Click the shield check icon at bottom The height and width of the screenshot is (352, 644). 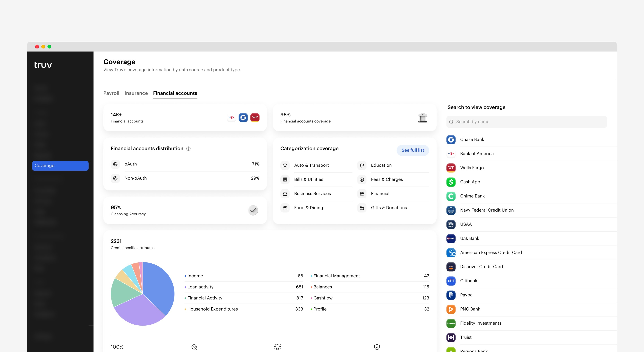point(377,347)
